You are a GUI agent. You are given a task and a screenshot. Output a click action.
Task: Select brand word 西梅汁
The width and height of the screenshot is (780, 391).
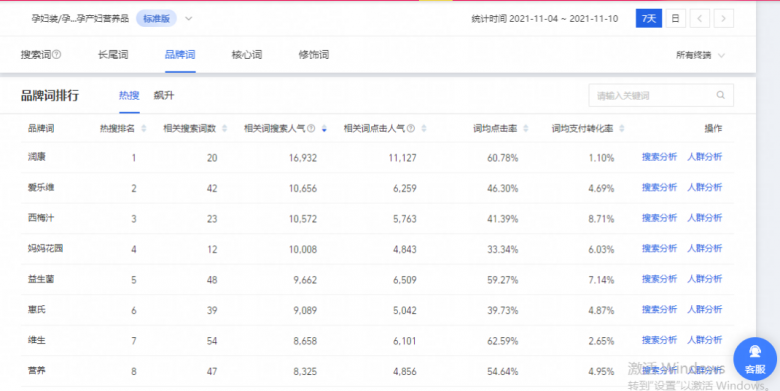[x=41, y=218]
